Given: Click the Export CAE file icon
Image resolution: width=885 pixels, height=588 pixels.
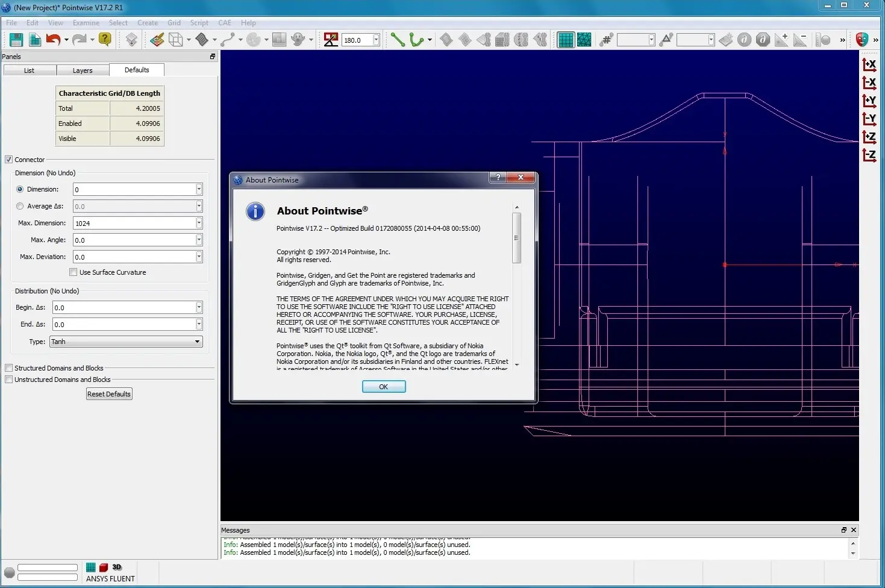Looking at the screenshot, I should (35, 40).
